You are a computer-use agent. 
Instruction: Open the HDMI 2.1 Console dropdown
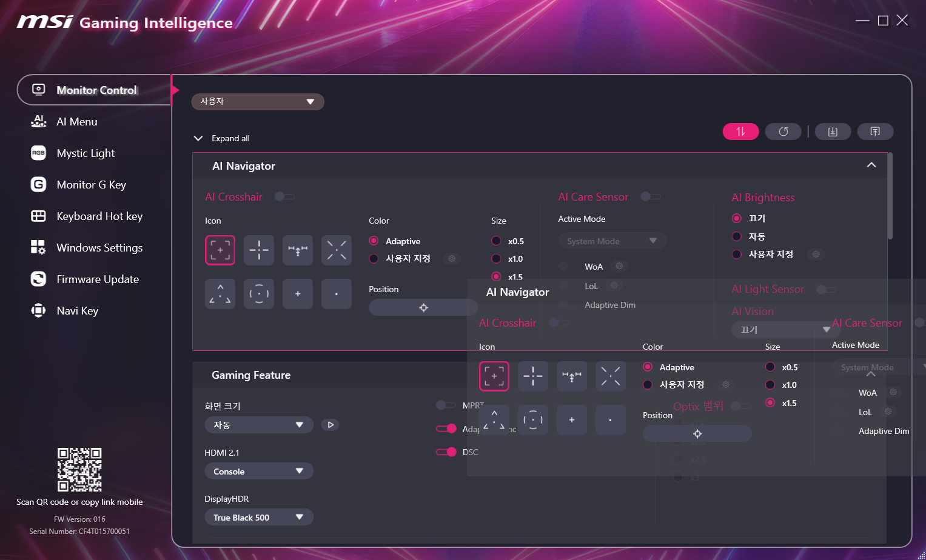pyautogui.click(x=258, y=472)
